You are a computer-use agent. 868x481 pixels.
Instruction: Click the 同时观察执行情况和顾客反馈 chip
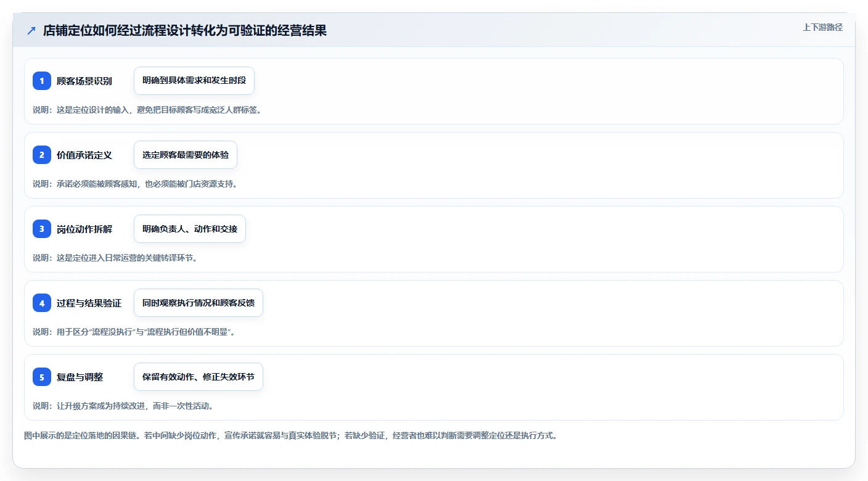coord(199,303)
